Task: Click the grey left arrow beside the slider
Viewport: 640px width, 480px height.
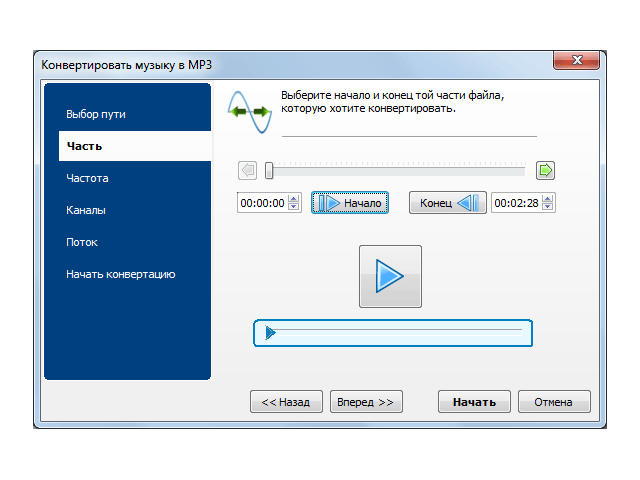Action: point(247,170)
